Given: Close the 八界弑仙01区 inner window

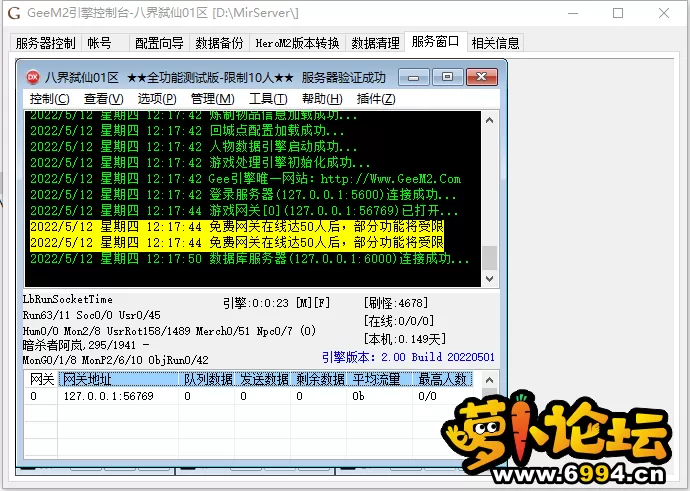Looking at the screenshot, I should pos(482,77).
